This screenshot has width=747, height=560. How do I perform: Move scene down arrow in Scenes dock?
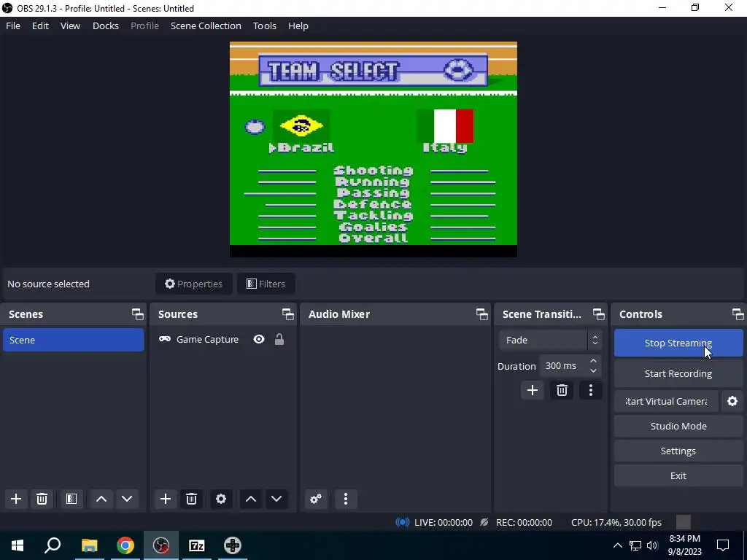coord(127,499)
